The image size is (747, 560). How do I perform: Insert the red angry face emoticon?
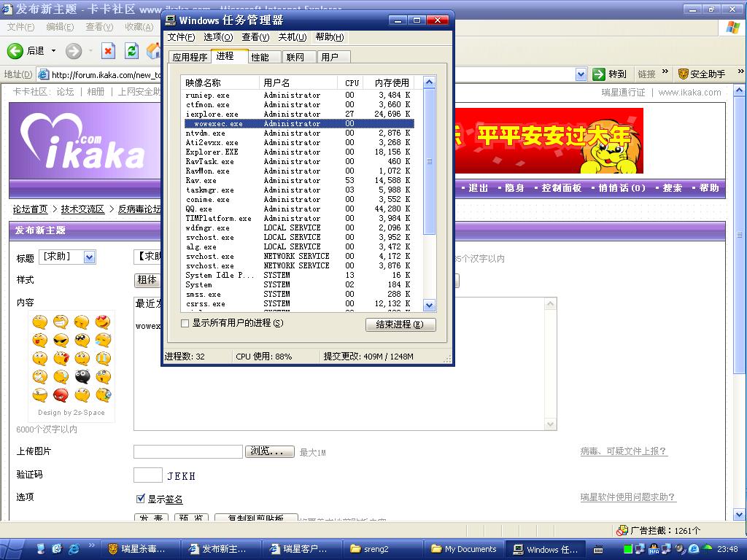(x=61, y=394)
